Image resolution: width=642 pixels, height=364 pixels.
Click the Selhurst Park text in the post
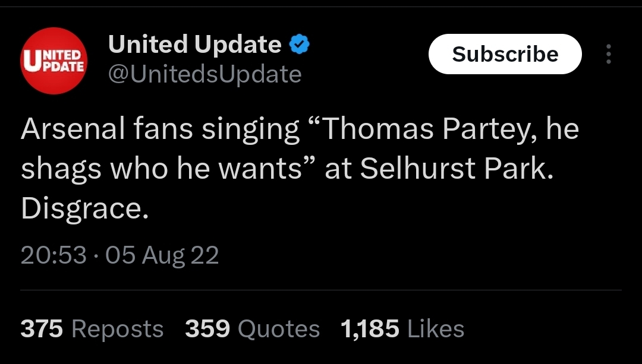(457, 169)
